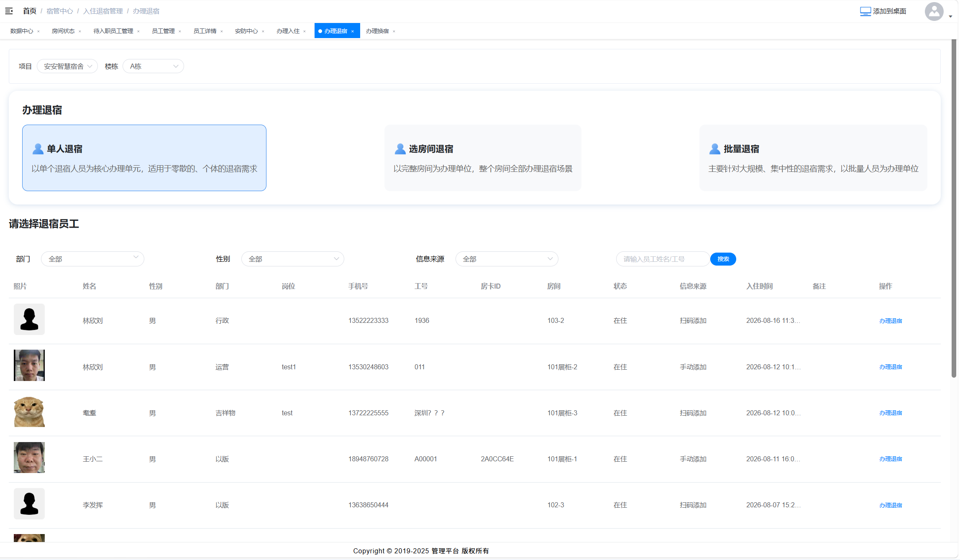Close the 待入职员工管理 tab
960x560 pixels.
(x=138, y=31)
